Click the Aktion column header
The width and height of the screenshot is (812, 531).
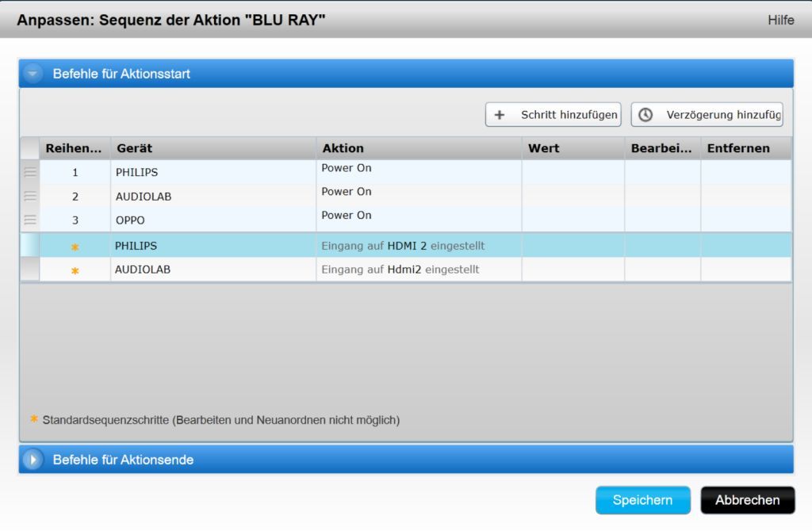(x=343, y=148)
